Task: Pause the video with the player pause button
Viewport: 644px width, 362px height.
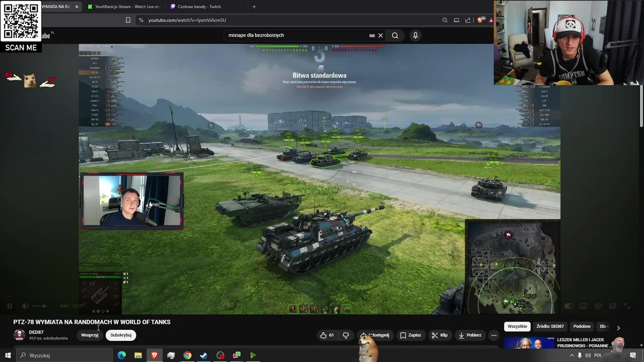Action: (10, 306)
